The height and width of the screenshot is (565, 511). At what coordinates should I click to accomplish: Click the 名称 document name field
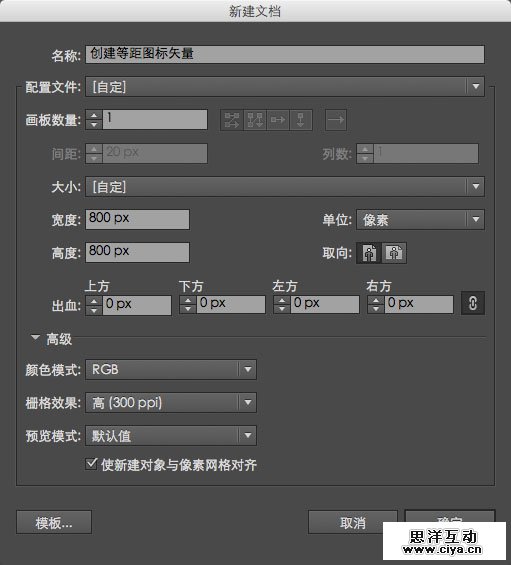coord(285,54)
